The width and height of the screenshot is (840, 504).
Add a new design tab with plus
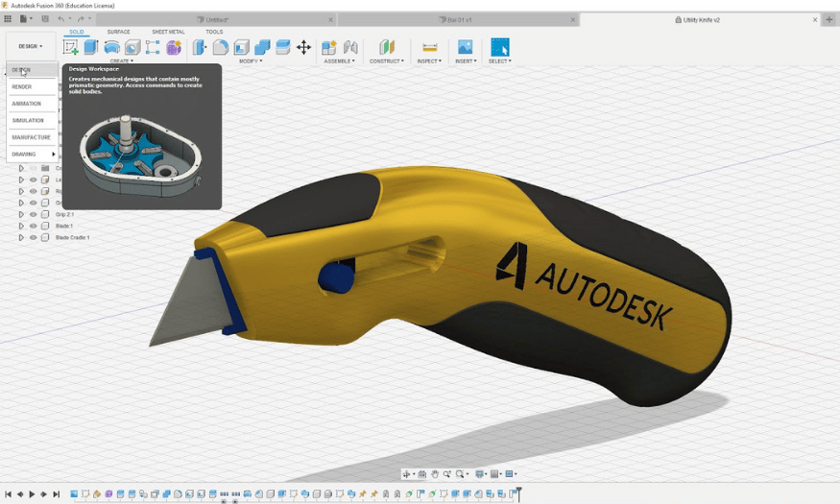point(829,20)
